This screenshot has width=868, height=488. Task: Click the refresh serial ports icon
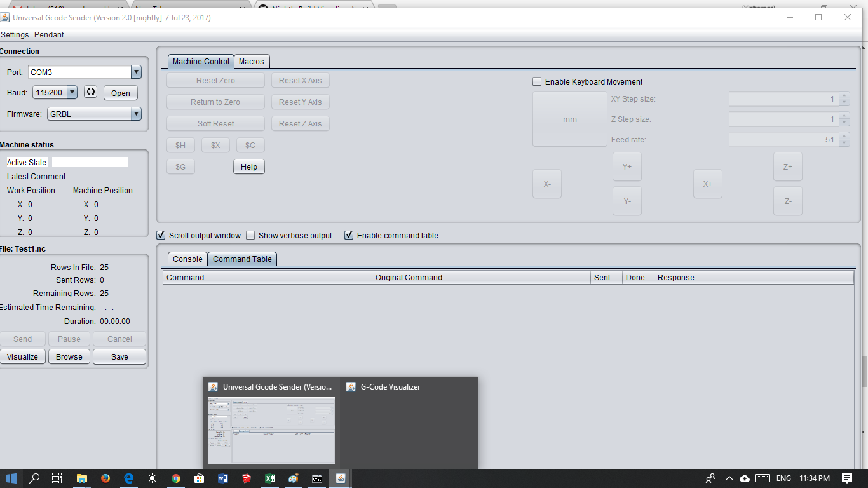tap(91, 92)
